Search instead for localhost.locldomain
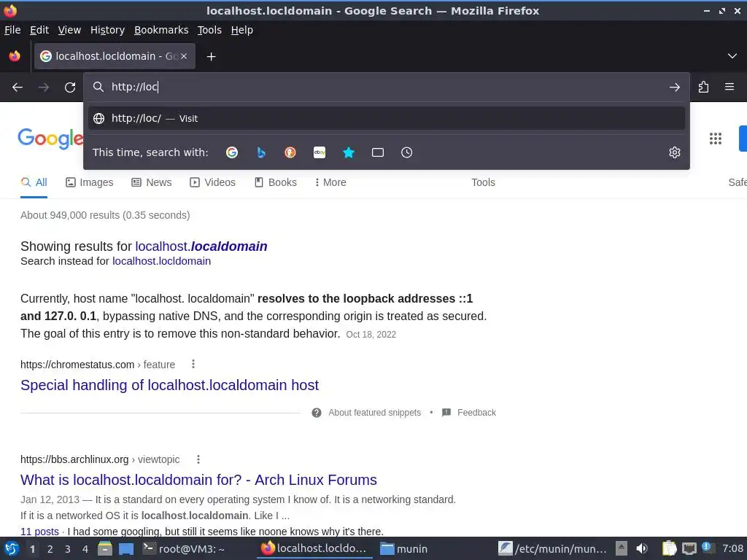Viewport: 747px width, 560px height. (x=161, y=261)
